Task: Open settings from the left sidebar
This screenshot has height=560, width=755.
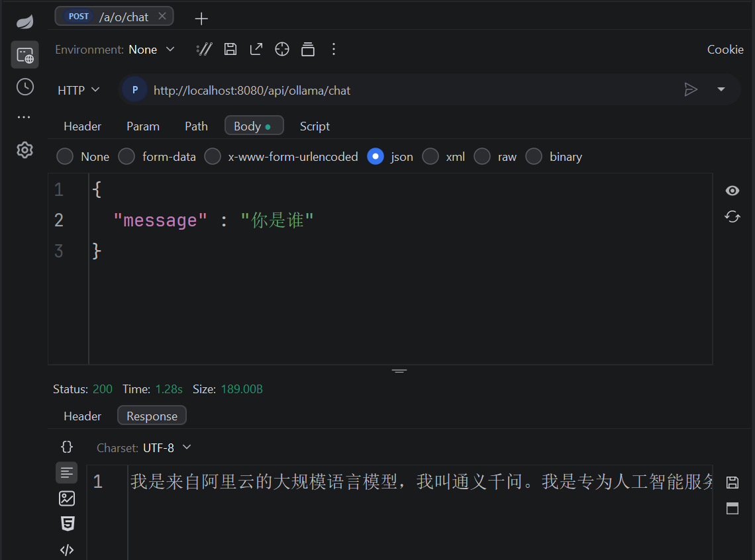Action: [x=24, y=150]
